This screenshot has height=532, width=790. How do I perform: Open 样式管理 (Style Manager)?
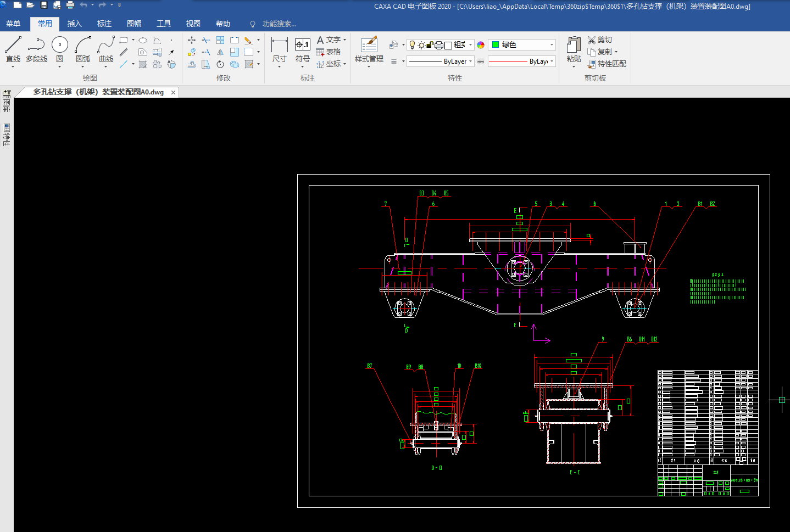369,51
